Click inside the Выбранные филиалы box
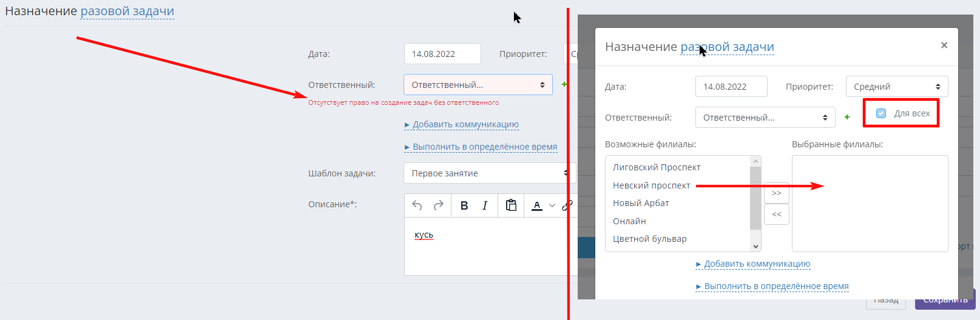Screen dimensions: 980x320 870,204
